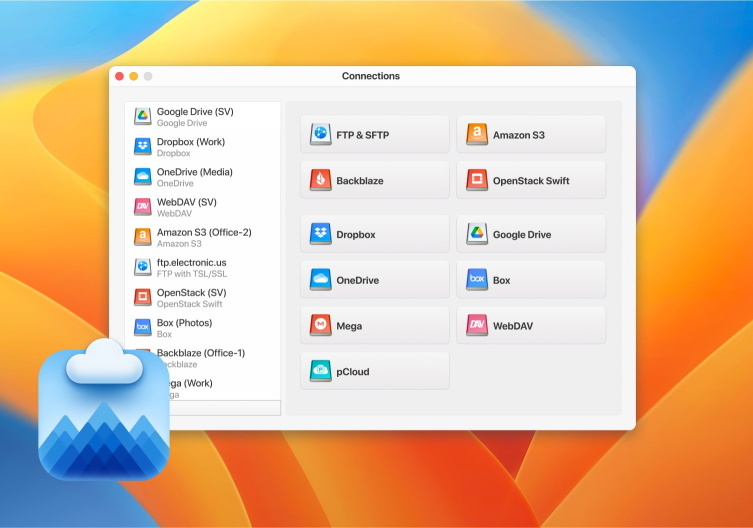753x528 pixels.
Task: Click the WebDAV (SV) sidebar icon
Action: coord(143,207)
